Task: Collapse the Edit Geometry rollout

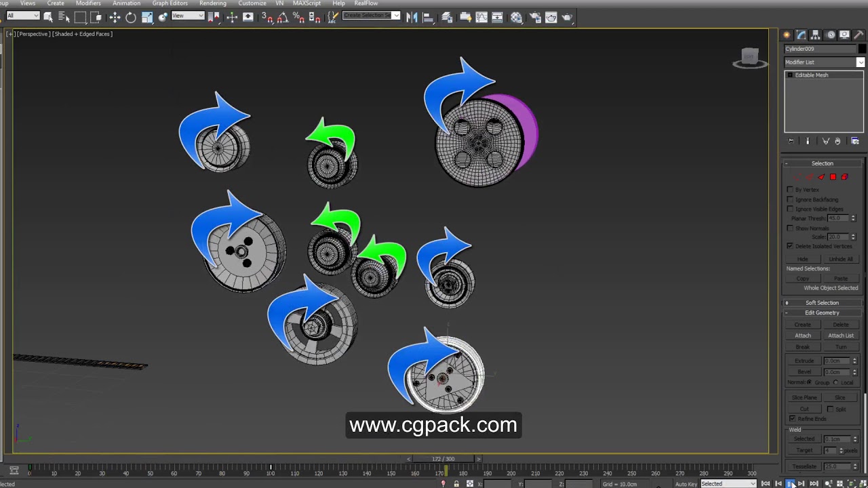Action: click(823, 313)
